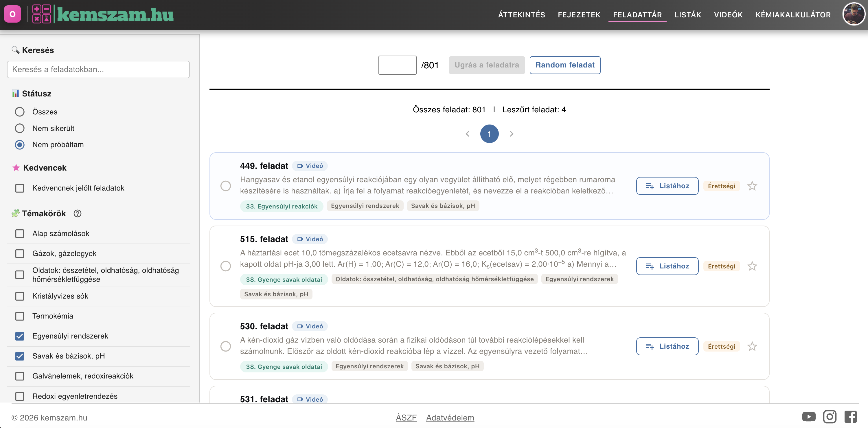The height and width of the screenshot is (428, 868).
Task: Click the Témakörök help question icon
Action: click(x=78, y=213)
